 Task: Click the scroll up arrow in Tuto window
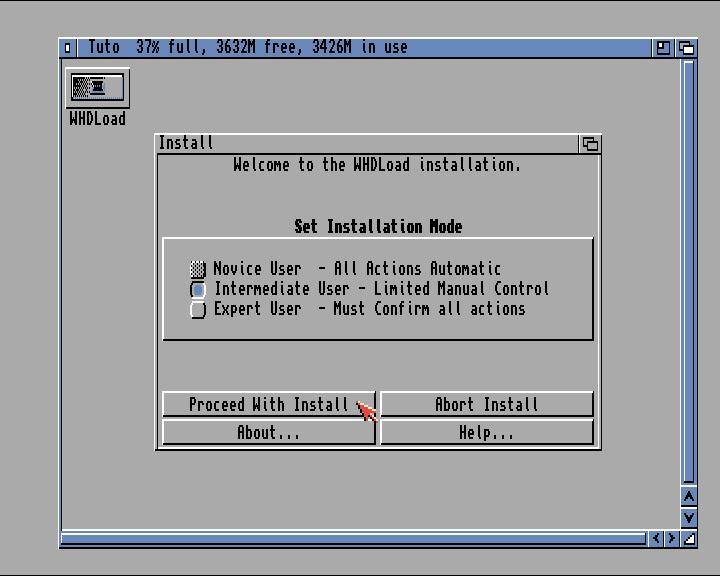click(689, 497)
